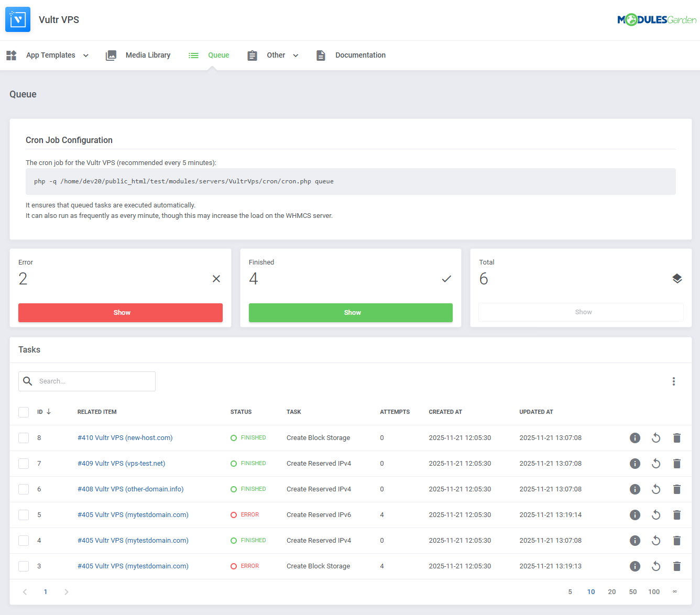Viewport: 700px width, 615px height.
Task: Show all tasks with errors
Action: pos(121,312)
